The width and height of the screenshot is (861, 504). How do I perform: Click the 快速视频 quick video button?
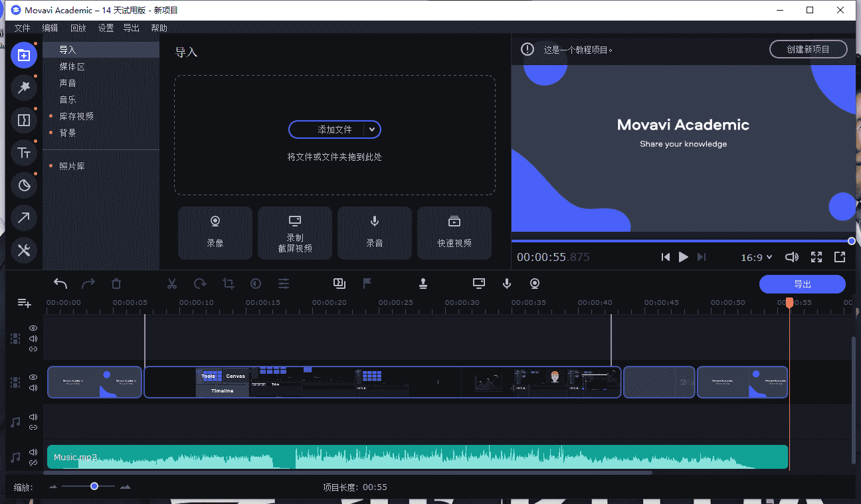point(454,233)
